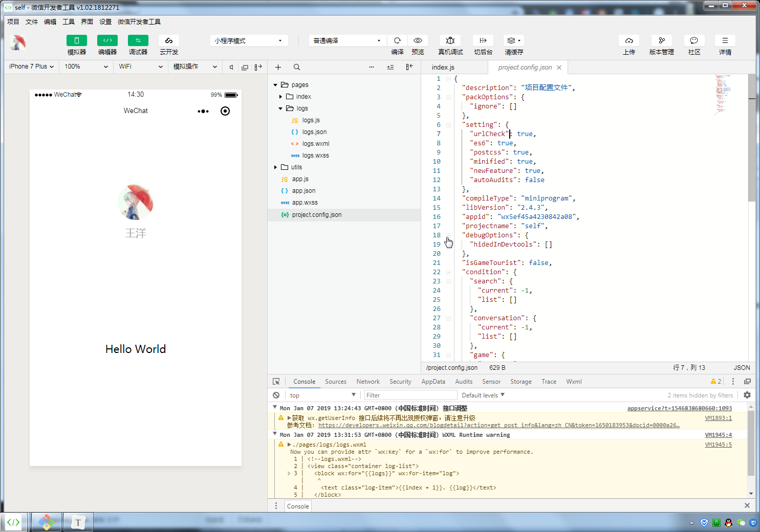This screenshot has height=532, width=760.
Task: Switch to the AppData devtools tab
Action: click(433, 382)
